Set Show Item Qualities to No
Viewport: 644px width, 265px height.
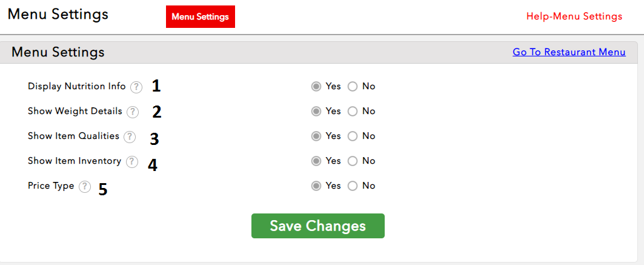pos(353,136)
